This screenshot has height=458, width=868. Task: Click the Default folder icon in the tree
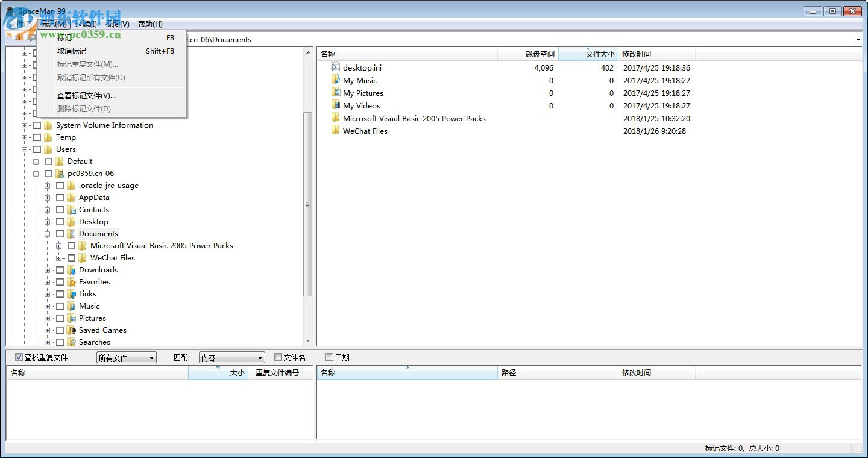60,162
